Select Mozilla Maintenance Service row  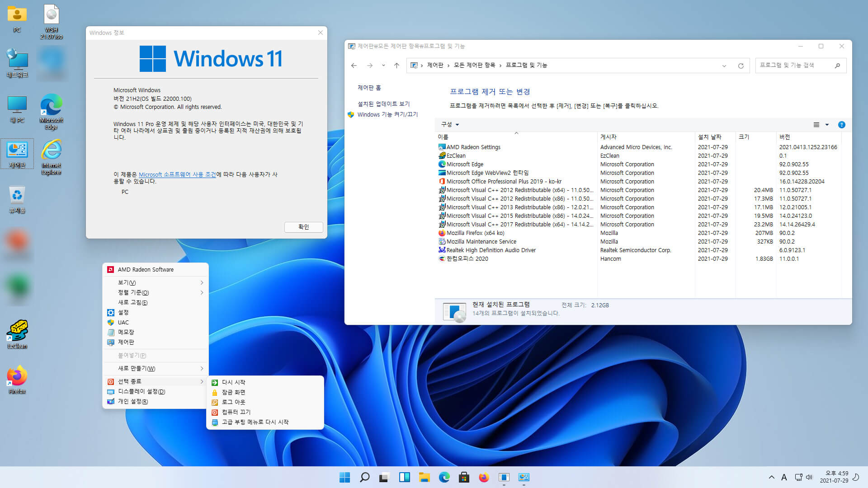tap(639, 242)
